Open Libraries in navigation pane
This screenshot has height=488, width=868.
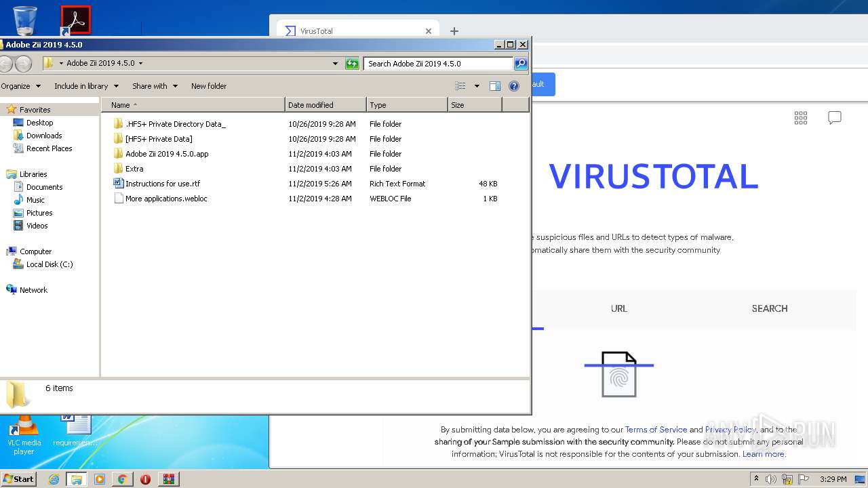click(33, 174)
